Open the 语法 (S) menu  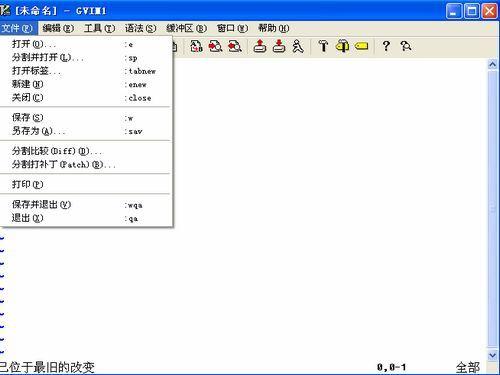tap(140, 28)
